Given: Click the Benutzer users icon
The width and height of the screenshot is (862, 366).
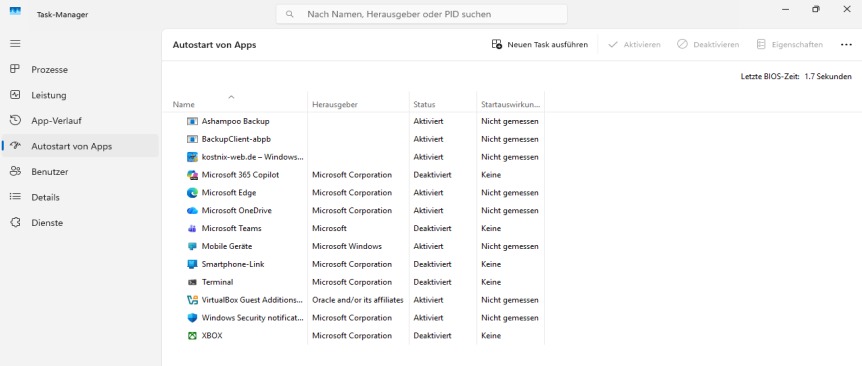Looking at the screenshot, I should tap(15, 171).
